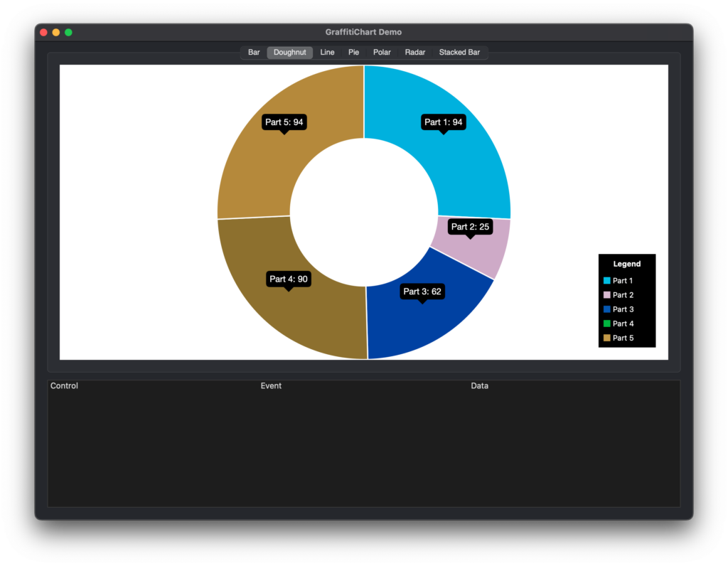
Task: Click the Part 5 tan legend swatch
Action: pyautogui.click(x=607, y=338)
